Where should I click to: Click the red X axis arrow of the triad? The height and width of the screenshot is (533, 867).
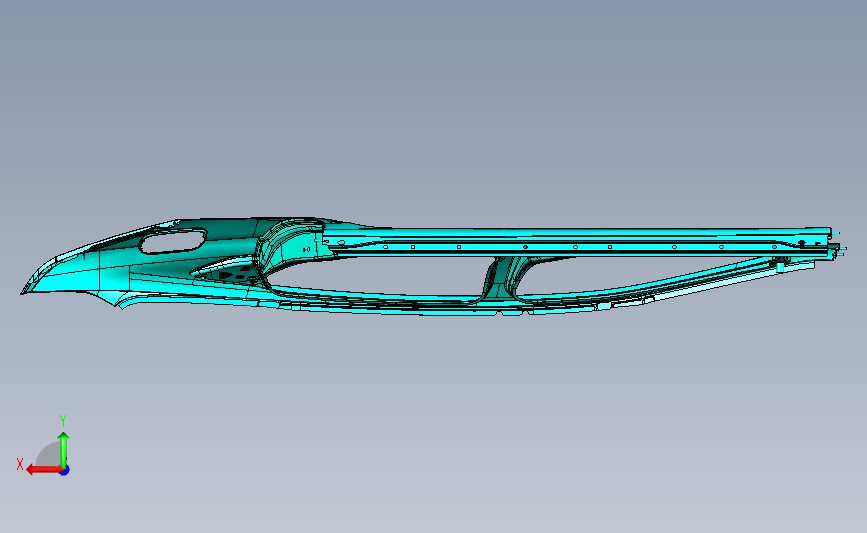tap(44, 470)
